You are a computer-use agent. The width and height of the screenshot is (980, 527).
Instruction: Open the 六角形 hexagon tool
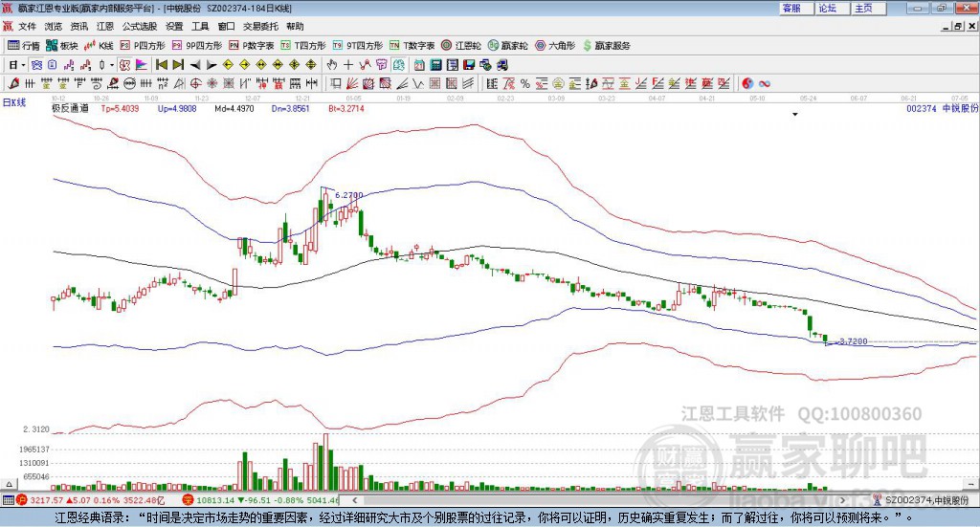click(x=555, y=46)
